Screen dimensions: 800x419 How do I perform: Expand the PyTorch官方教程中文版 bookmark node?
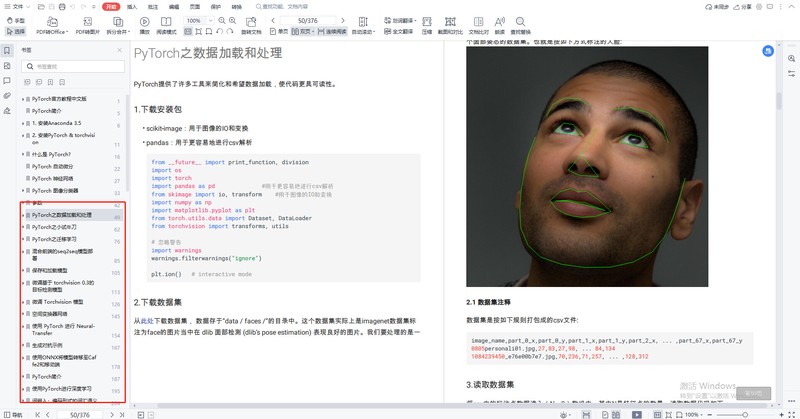point(23,99)
